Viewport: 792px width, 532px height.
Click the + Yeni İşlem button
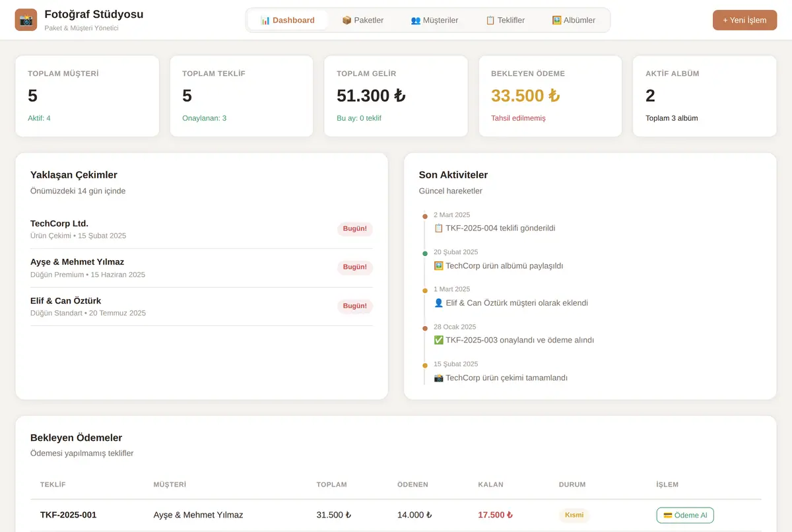click(744, 20)
